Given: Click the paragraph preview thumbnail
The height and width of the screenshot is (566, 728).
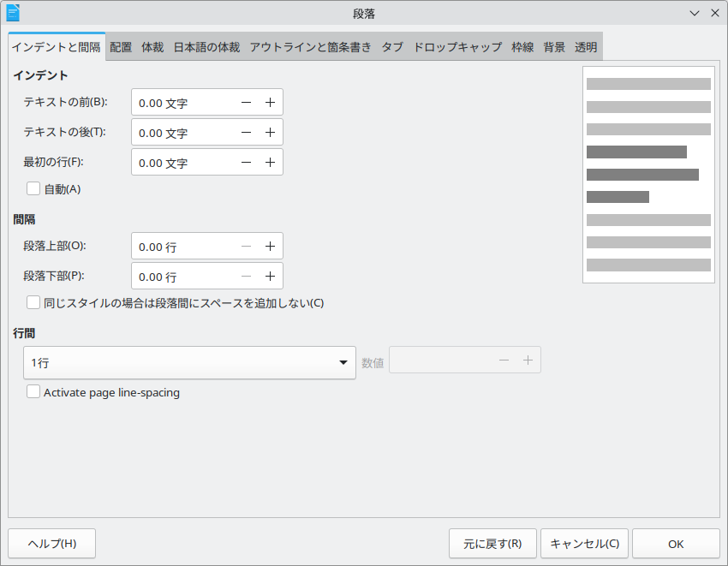Looking at the screenshot, I should pyautogui.click(x=648, y=175).
